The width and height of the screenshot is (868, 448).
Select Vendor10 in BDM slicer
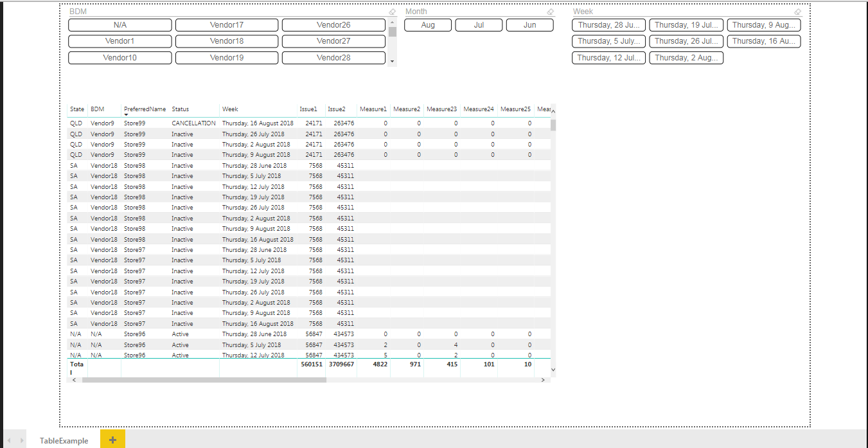(120, 58)
